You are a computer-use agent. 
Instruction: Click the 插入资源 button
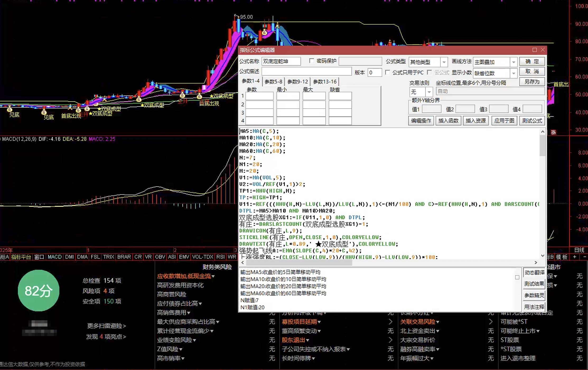coord(476,121)
